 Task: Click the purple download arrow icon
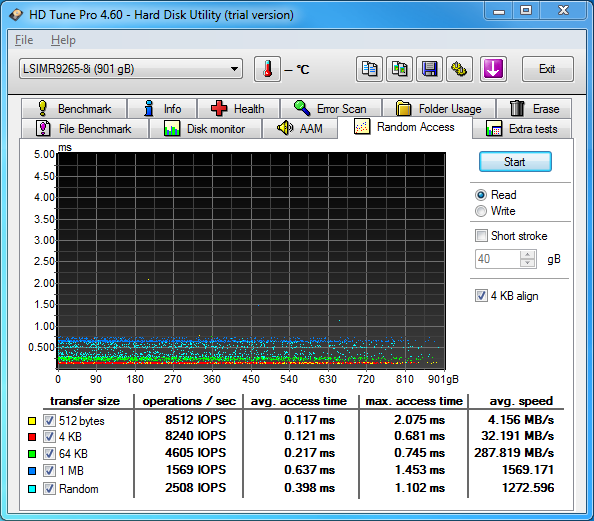(493, 69)
